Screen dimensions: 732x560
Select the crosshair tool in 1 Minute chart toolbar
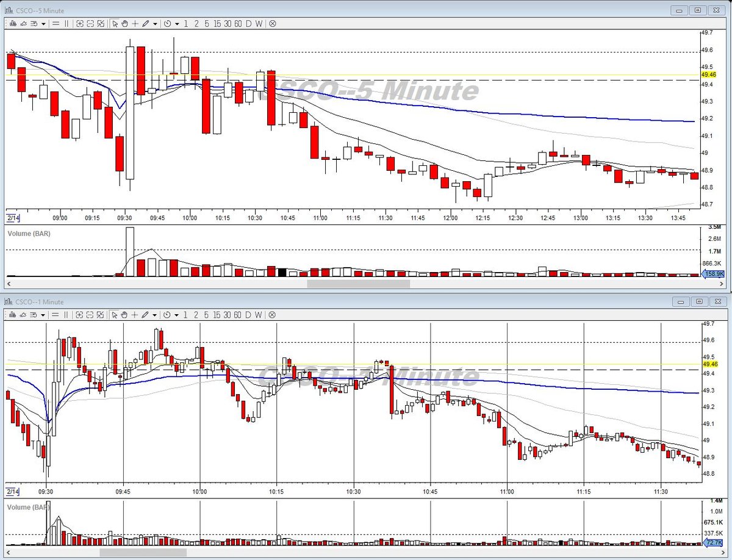[x=135, y=315]
